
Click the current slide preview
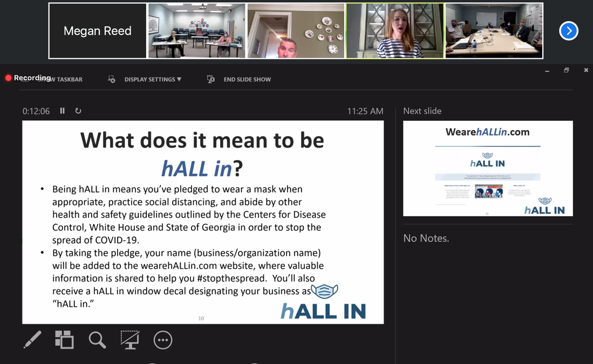203,222
